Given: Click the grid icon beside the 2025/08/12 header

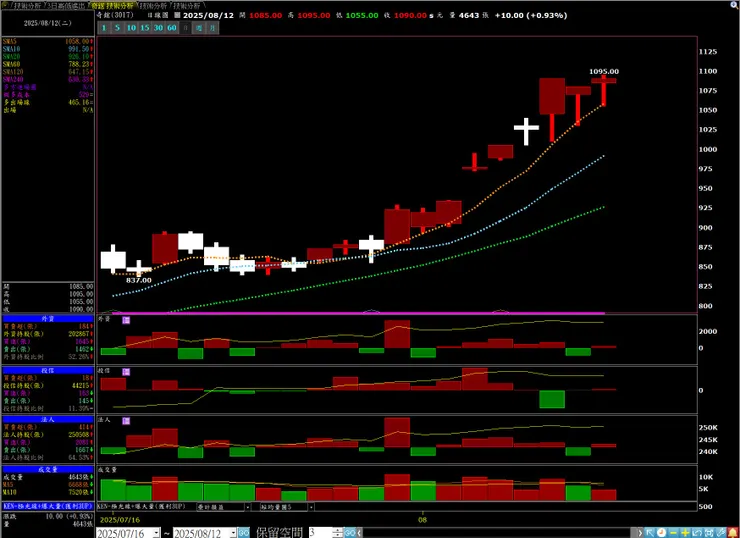Looking at the screenshot, I should [x=177, y=15].
